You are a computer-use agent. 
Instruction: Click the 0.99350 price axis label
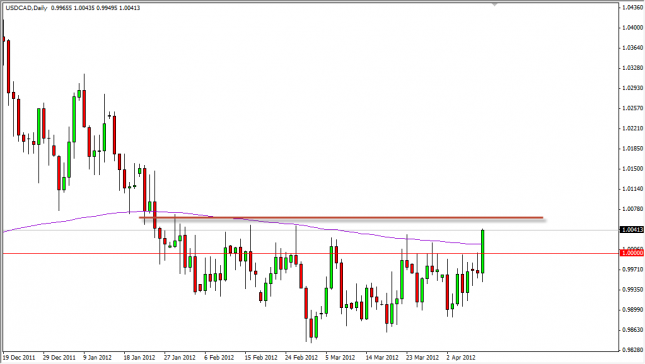pyautogui.click(x=633, y=290)
